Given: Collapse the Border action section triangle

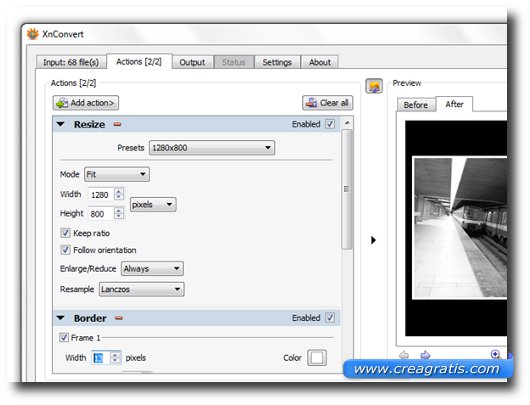Looking at the screenshot, I should tap(61, 318).
